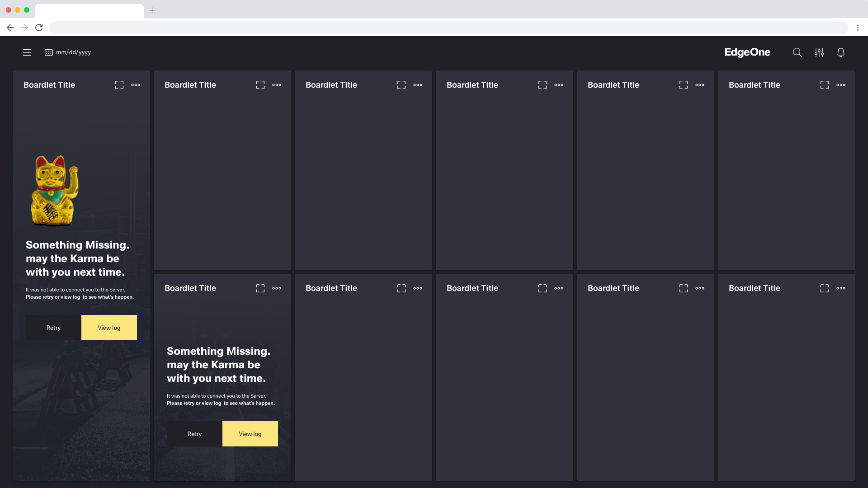This screenshot has width=868, height=488.
Task: Click Retry in the lower error boardlet
Action: click(194, 434)
